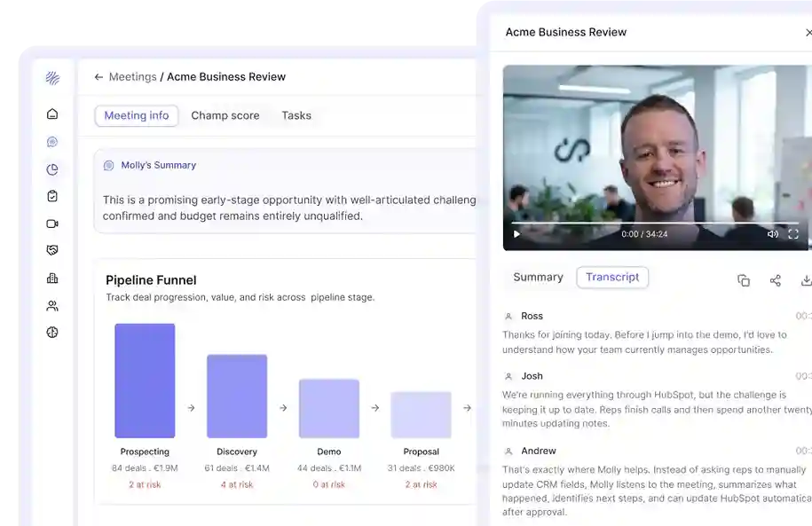Screen dimensions: 812x526
Task: Open the pie chart analytics sidebar icon
Action: click(x=52, y=169)
